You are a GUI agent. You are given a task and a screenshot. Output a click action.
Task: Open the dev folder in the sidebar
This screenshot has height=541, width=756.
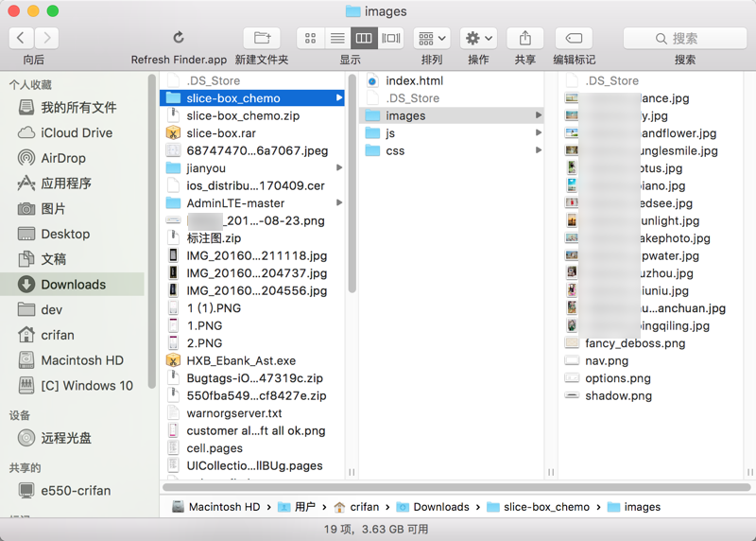73,310
